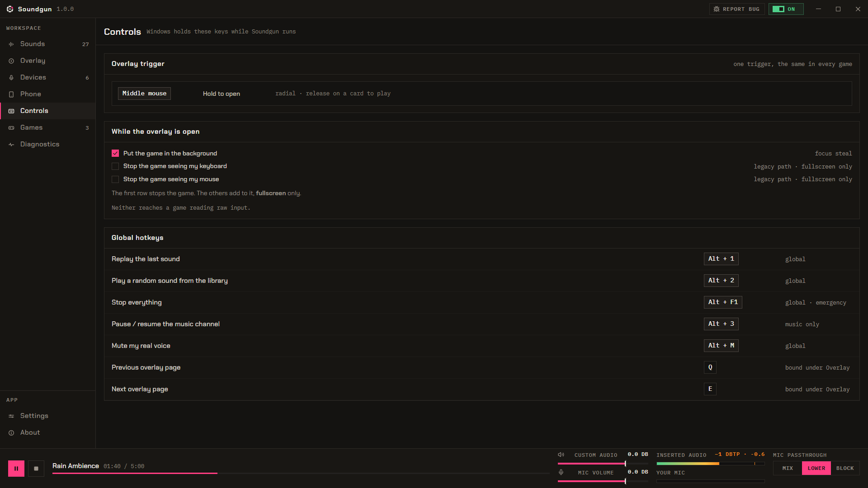This screenshot has height=488, width=868.
Task: Click the Overlay target icon
Action: pyautogui.click(x=11, y=61)
